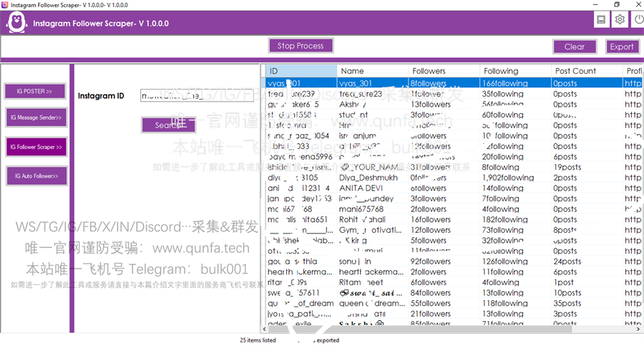Clear the results list
This screenshot has height=346, width=644.
tap(574, 47)
